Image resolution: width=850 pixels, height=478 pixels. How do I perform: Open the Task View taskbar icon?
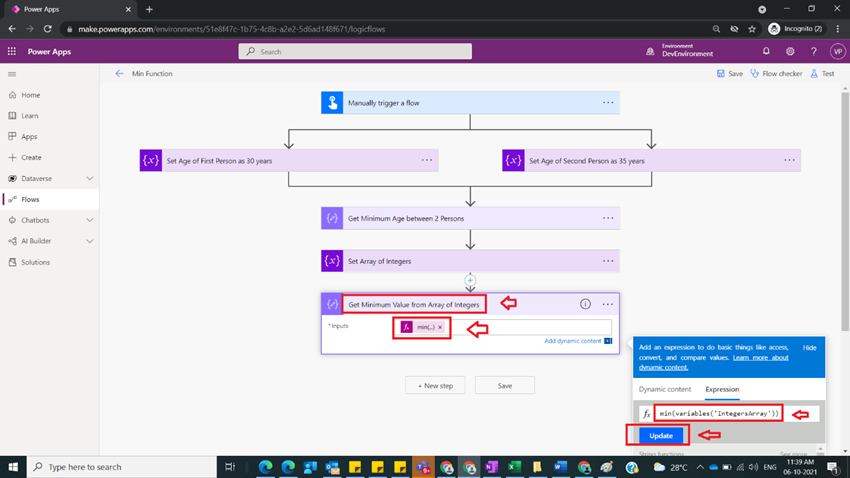click(x=230, y=467)
